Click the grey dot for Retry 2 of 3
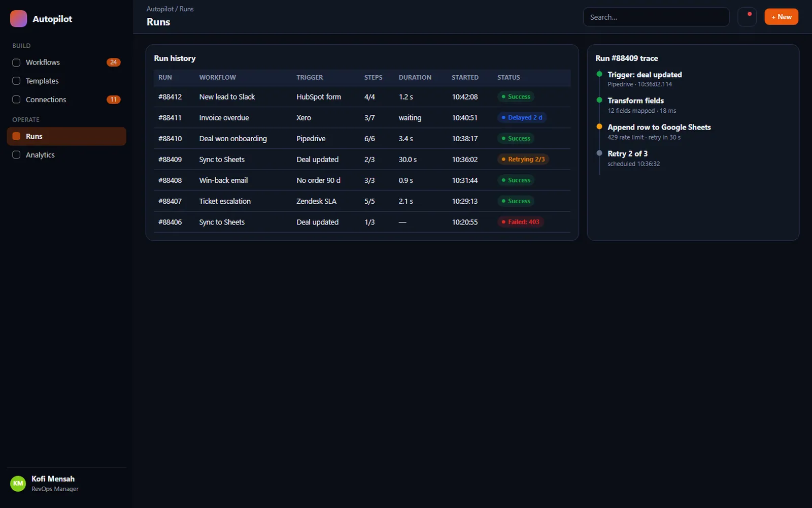 click(x=599, y=153)
